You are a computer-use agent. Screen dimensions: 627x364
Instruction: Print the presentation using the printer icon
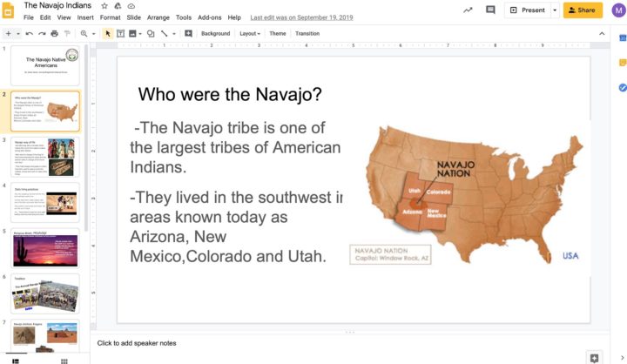click(54, 34)
